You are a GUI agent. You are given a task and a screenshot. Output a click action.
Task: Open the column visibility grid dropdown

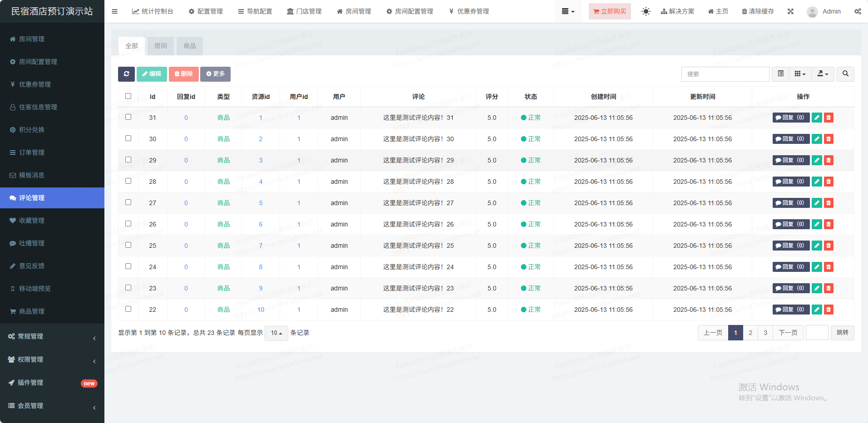800,74
